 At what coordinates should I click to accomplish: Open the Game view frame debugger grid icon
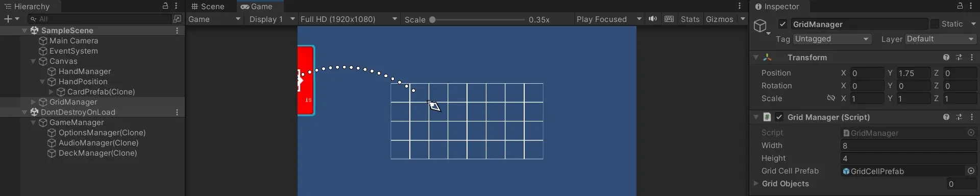coord(669,19)
